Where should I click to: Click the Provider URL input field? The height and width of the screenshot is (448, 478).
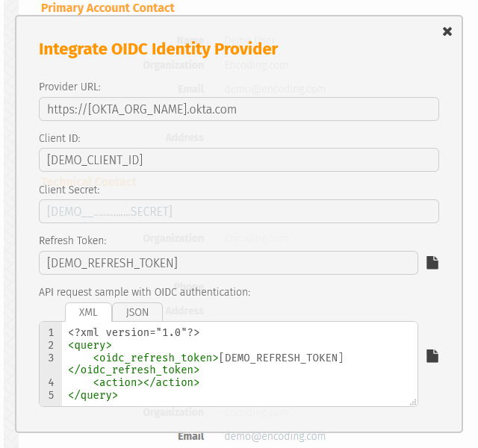pos(239,109)
